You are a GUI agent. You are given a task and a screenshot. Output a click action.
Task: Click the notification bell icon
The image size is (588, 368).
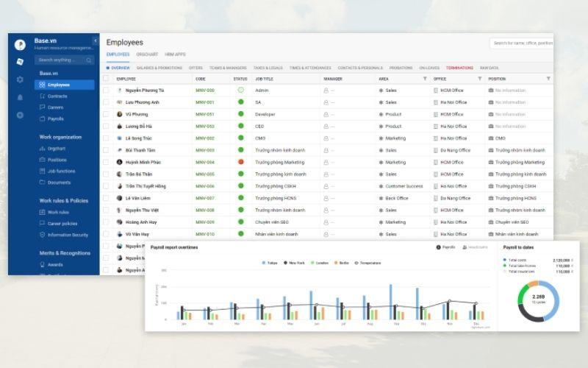(20, 97)
